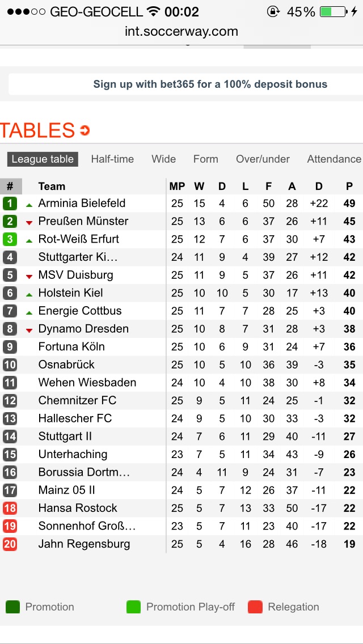Screen dimensions: 363x644
Task: Tap the int.soccerway.com address bar
Action: [181, 32]
